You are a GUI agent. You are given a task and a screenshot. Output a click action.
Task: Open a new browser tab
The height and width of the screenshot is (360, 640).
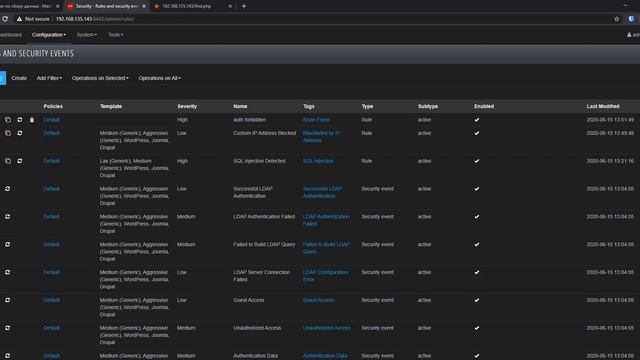point(244,6)
